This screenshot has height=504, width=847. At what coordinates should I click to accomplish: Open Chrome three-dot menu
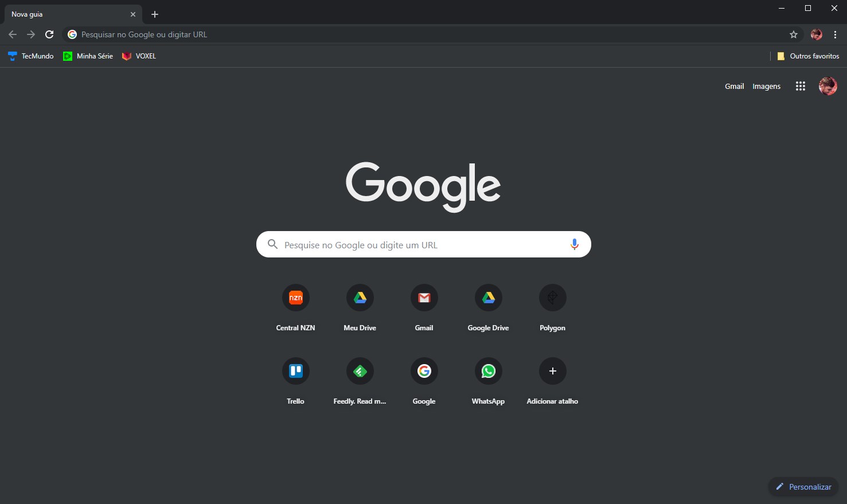[x=835, y=34]
